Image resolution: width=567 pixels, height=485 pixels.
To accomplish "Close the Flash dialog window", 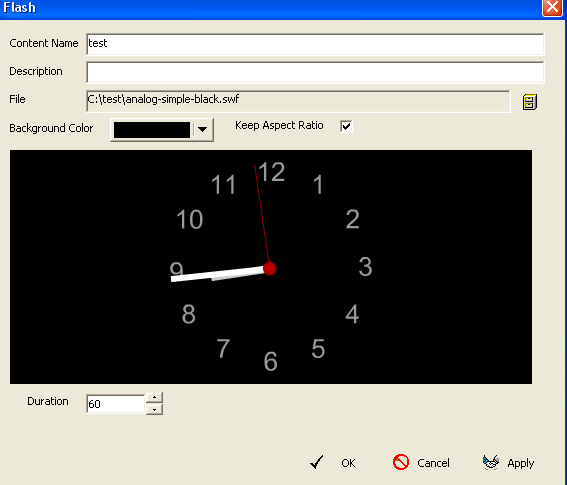I will point(552,7).
